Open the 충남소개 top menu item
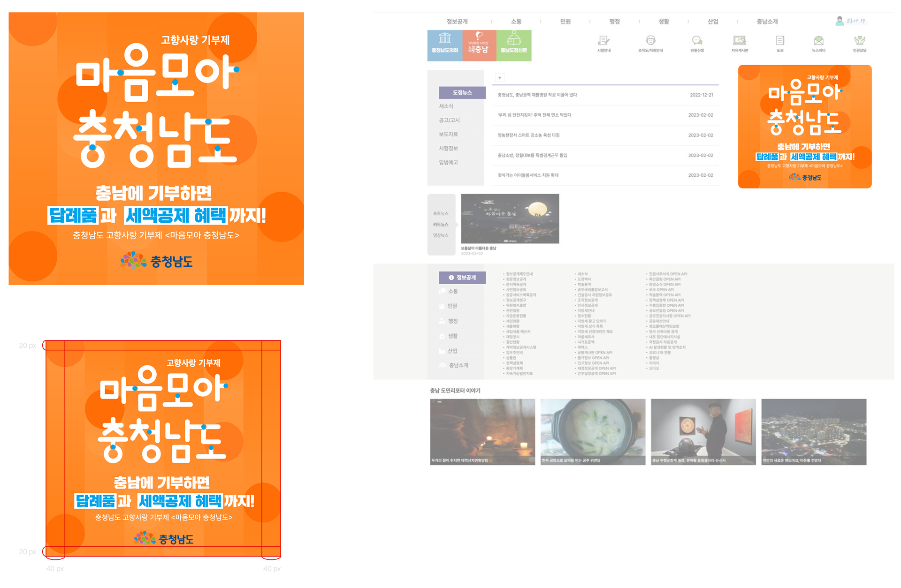 (767, 22)
